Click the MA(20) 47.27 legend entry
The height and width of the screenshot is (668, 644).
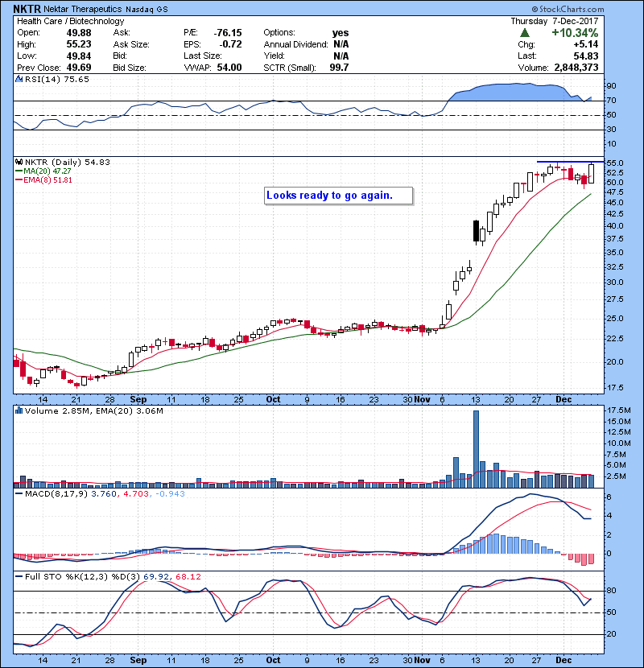coord(43,171)
